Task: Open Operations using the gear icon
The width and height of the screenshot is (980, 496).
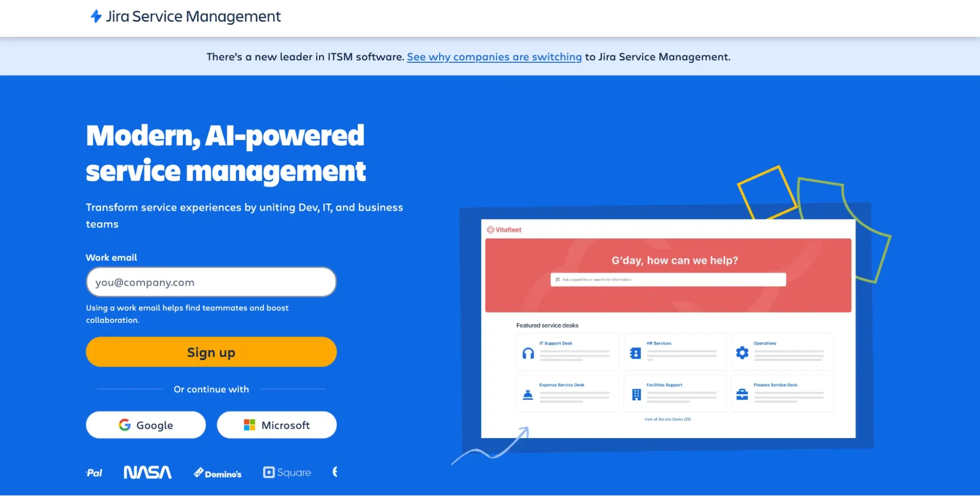Action: [x=742, y=351]
